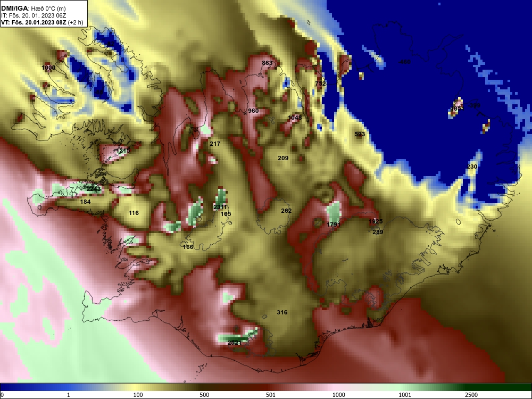Click the 'DMI/IGA: Hæð 0°C (m)' title text
This screenshot has width=532, height=399.
coord(33,9)
